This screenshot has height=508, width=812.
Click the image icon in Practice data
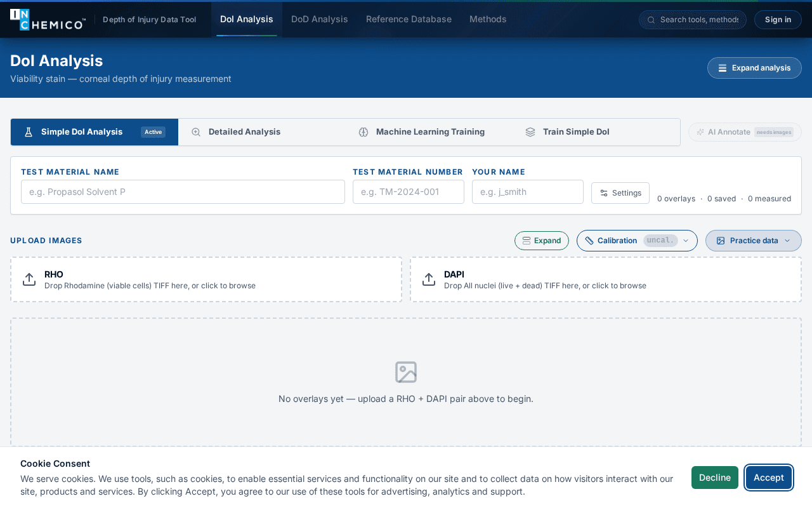721,241
